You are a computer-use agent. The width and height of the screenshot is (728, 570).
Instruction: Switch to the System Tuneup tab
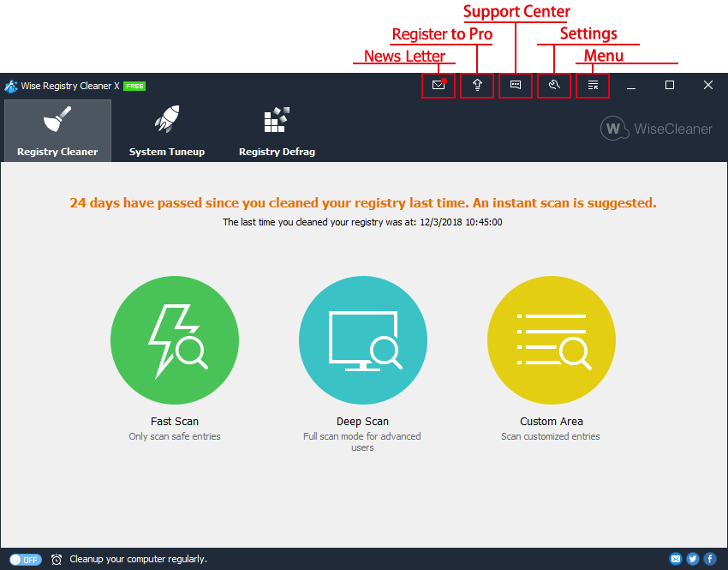point(167,130)
